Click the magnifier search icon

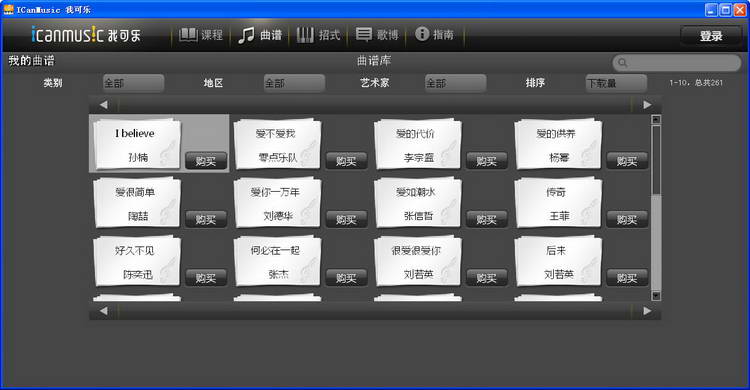coord(622,62)
